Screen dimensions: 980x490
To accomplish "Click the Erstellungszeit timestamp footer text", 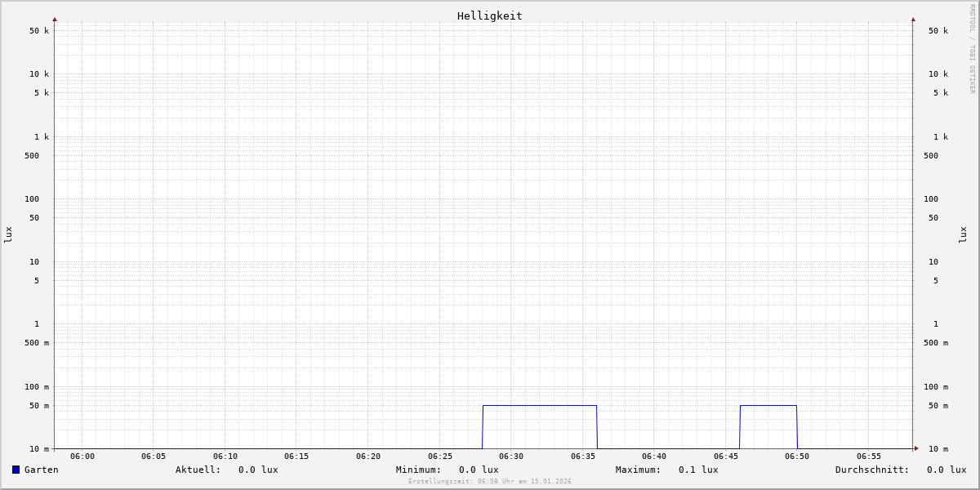I will [490, 482].
